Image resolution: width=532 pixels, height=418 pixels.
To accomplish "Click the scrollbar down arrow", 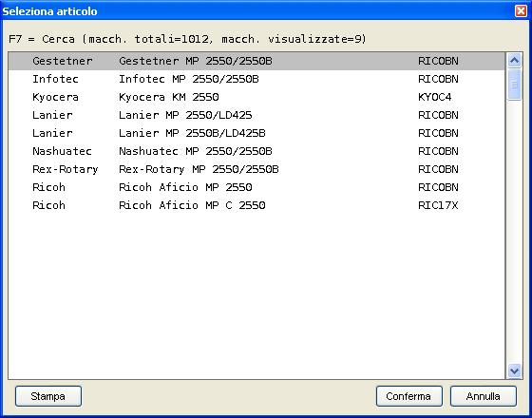I will tap(514, 370).
